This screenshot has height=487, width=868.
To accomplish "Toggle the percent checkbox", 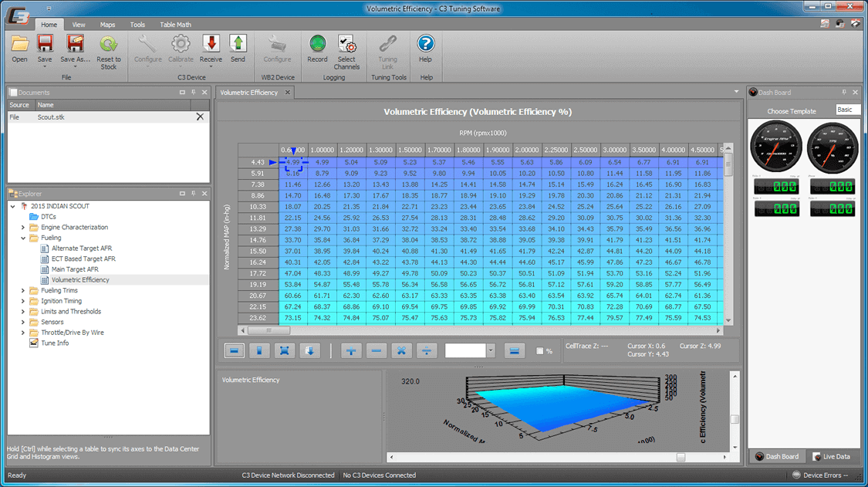I will (x=540, y=350).
